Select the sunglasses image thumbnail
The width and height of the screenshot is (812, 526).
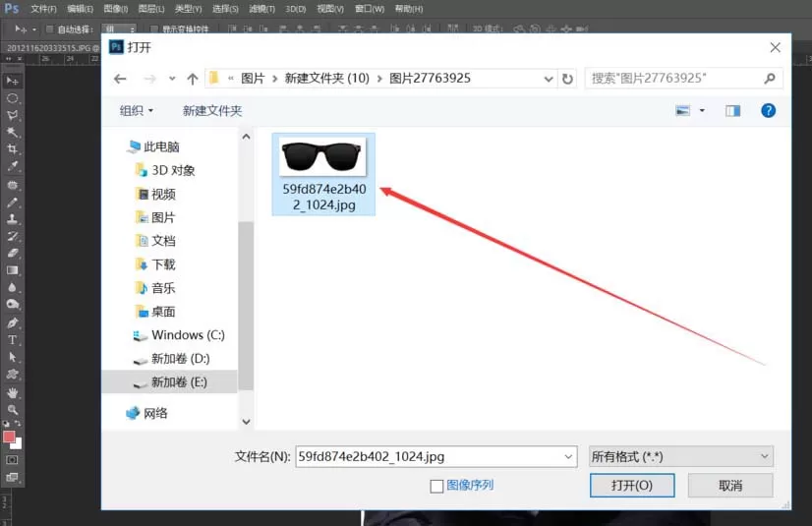point(323,174)
